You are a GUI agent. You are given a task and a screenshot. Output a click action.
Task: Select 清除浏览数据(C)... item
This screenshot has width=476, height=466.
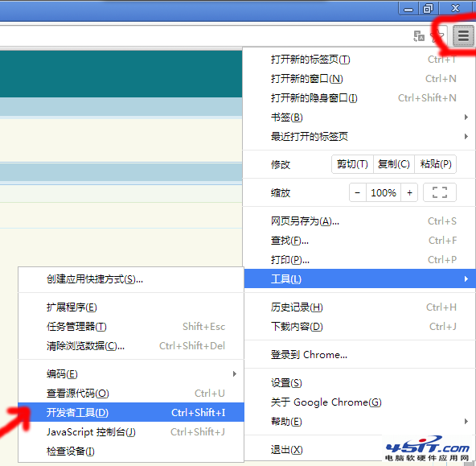tap(131, 346)
